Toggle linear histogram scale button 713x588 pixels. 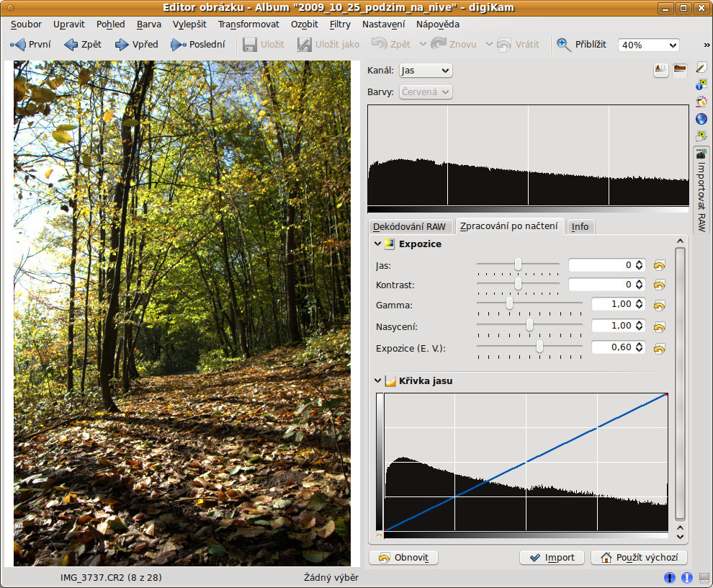click(660, 70)
